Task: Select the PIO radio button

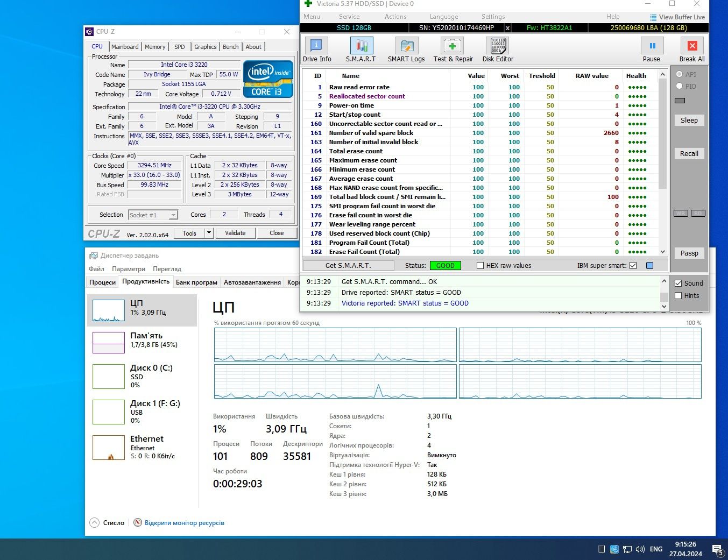Action: (679, 86)
